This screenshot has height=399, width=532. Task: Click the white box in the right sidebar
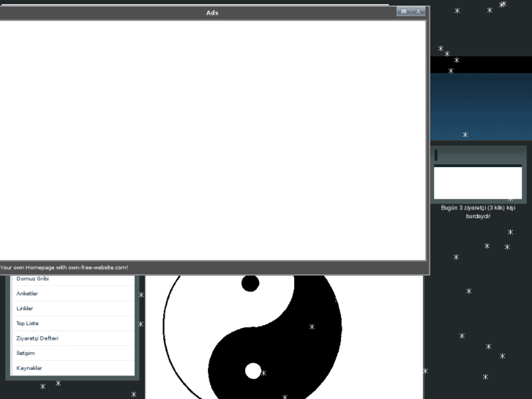click(x=478, y=183)
